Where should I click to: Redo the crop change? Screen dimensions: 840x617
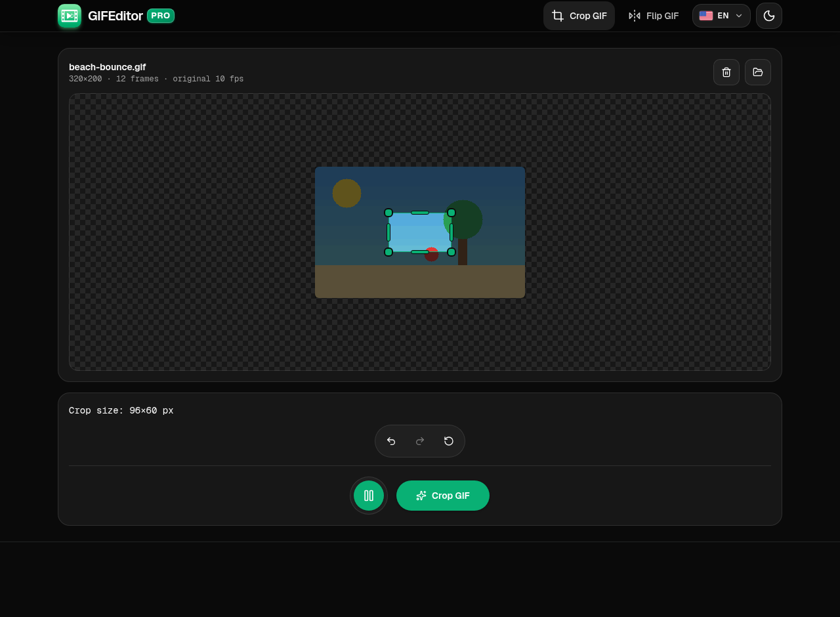[x=420, y=441]
